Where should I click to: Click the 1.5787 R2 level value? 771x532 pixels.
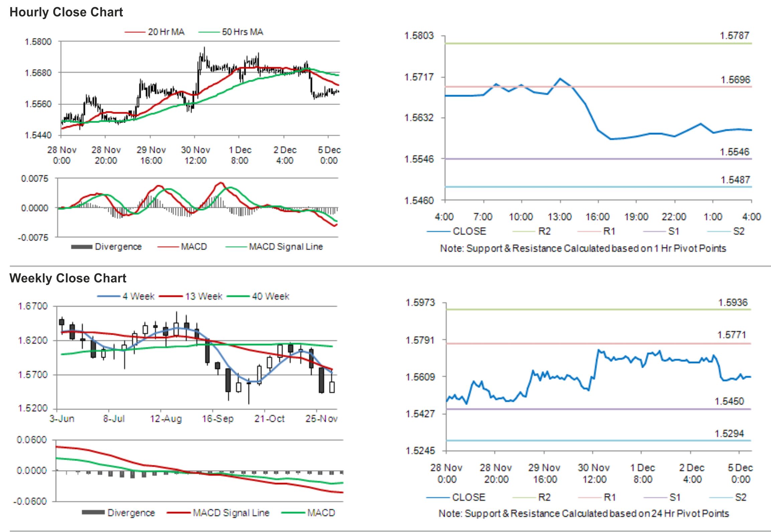[x=735, y=35]
